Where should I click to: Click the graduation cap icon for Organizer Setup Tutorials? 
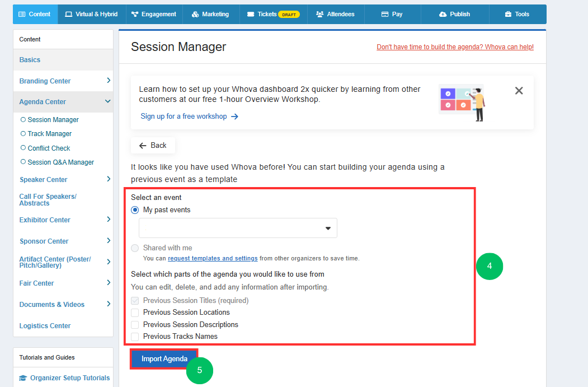23,378
